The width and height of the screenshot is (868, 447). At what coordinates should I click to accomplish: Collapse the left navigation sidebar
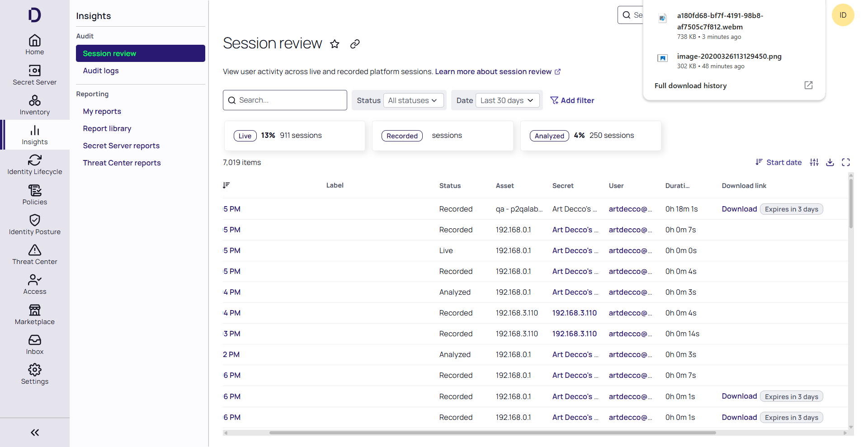tap(35, 433)
